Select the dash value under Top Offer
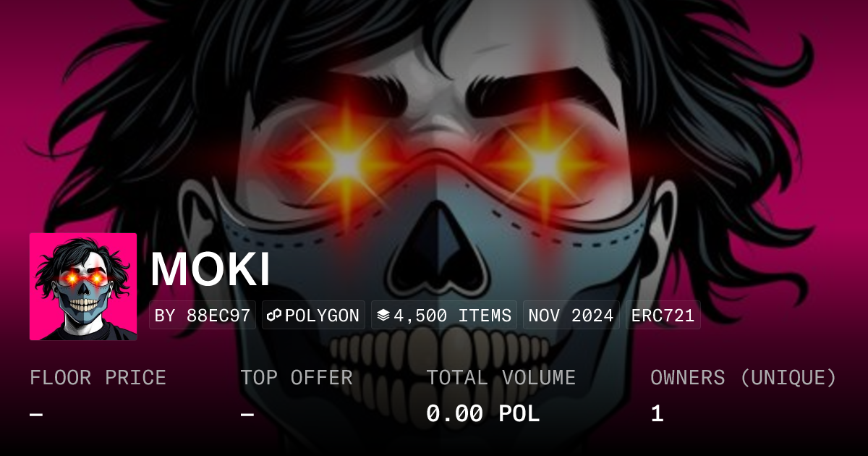 247,415
